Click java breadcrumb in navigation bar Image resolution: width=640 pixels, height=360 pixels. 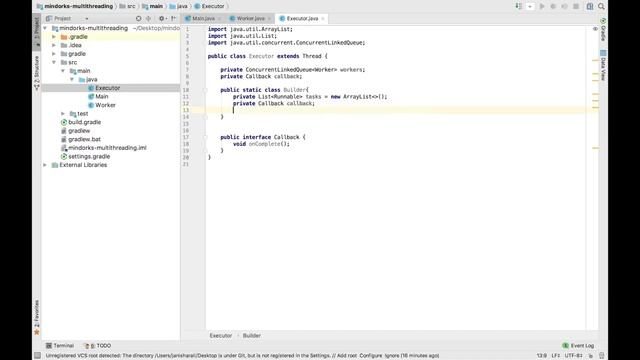click(178, 6)
